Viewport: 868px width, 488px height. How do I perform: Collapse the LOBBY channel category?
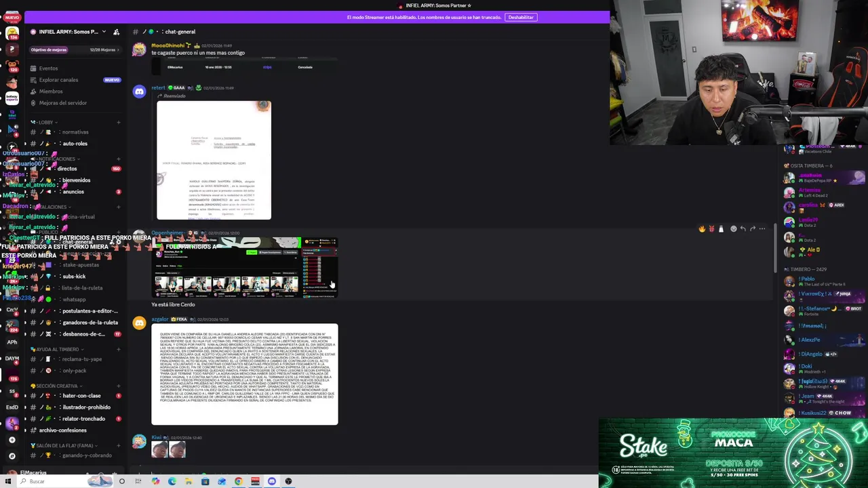(45, 122)
